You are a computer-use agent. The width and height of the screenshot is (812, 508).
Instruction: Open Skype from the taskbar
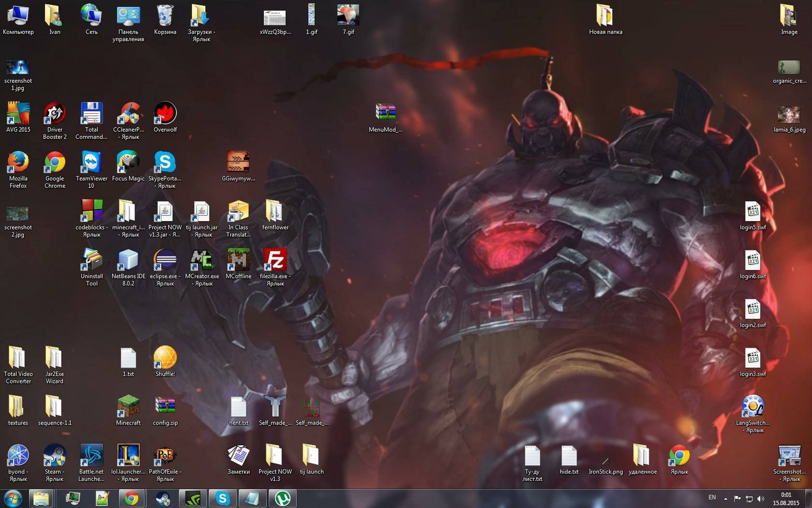(x=222, y=498)
